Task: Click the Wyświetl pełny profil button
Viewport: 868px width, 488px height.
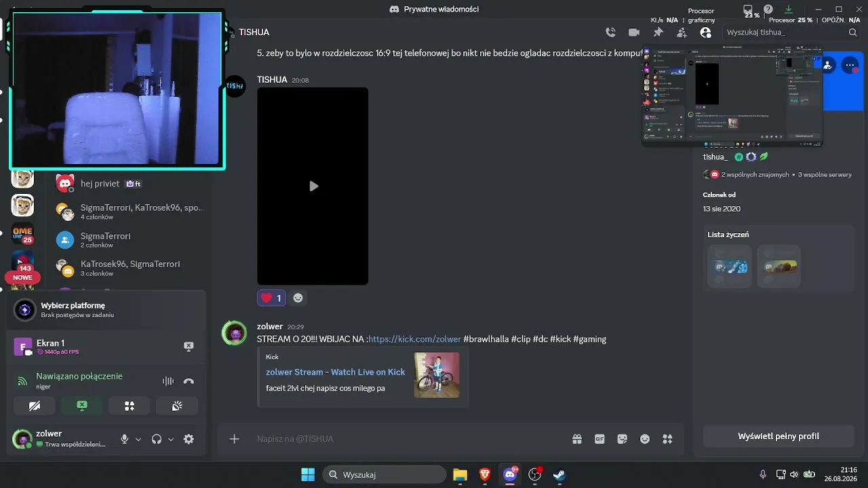Action: (x=778, y=436)
